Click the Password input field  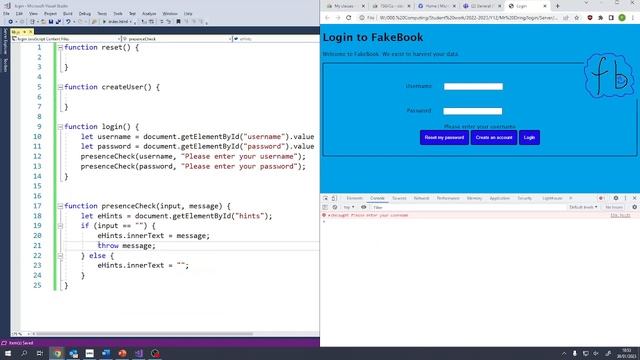click(x=473, y=111)
